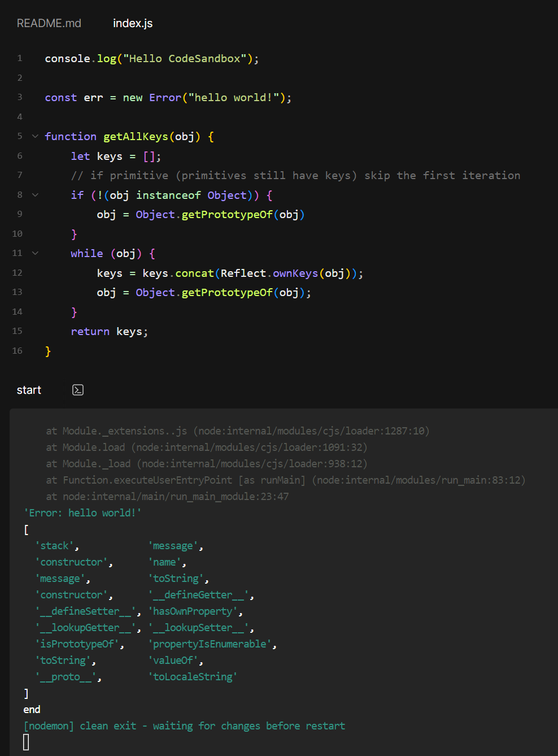Click 'name' in the terminal output
The height and width of the screenshot is (756, 558).
pyautogui.click(x=167, y=562)
